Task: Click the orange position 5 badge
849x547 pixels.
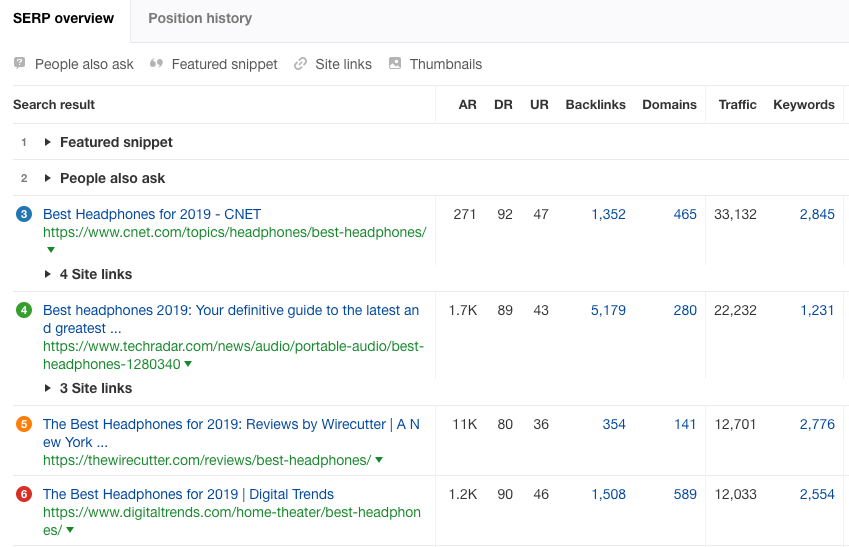Action: (24, 424)
